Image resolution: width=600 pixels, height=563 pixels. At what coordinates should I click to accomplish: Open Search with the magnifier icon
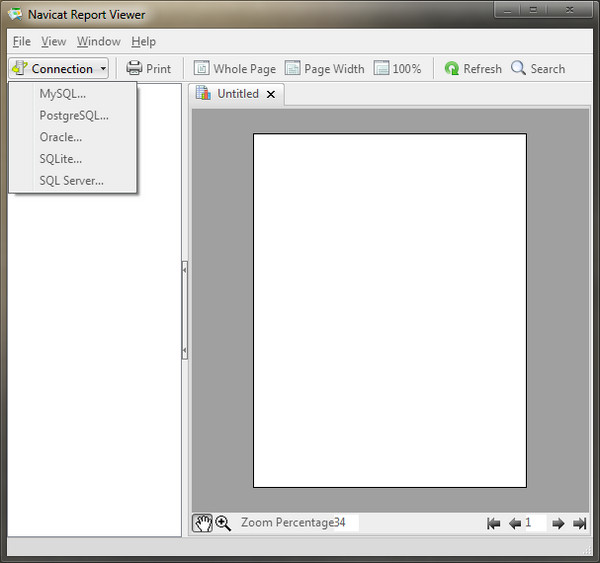[518, 69]
